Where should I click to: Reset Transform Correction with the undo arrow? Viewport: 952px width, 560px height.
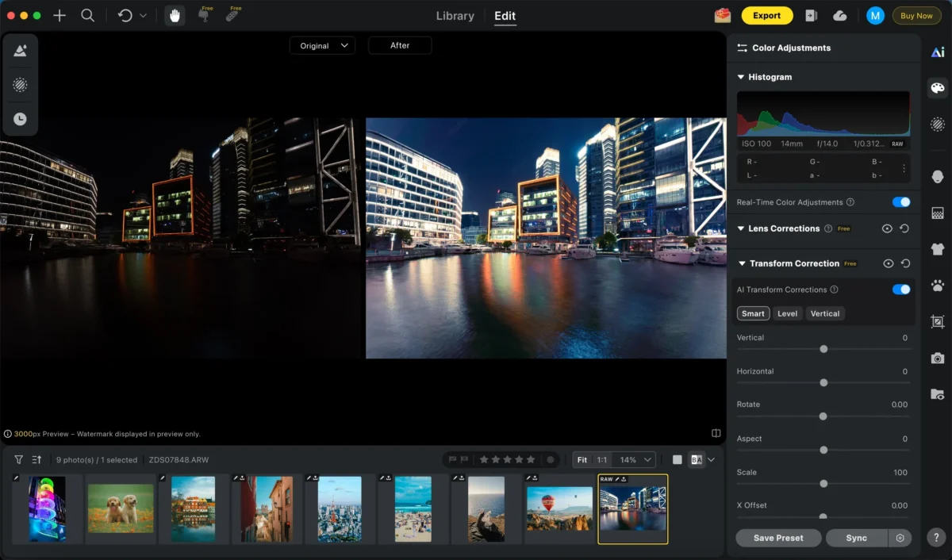[905, 263]
